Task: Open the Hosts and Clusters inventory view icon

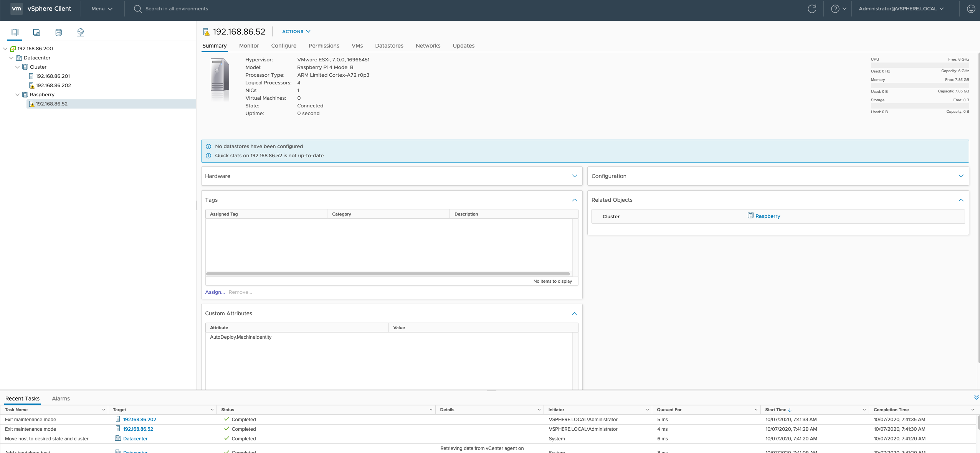Action: click(15, 32)
